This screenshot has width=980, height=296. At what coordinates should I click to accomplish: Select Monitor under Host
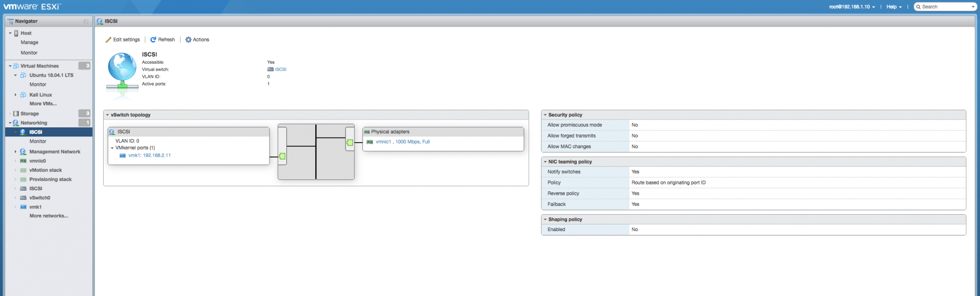[x=29, y=53]
